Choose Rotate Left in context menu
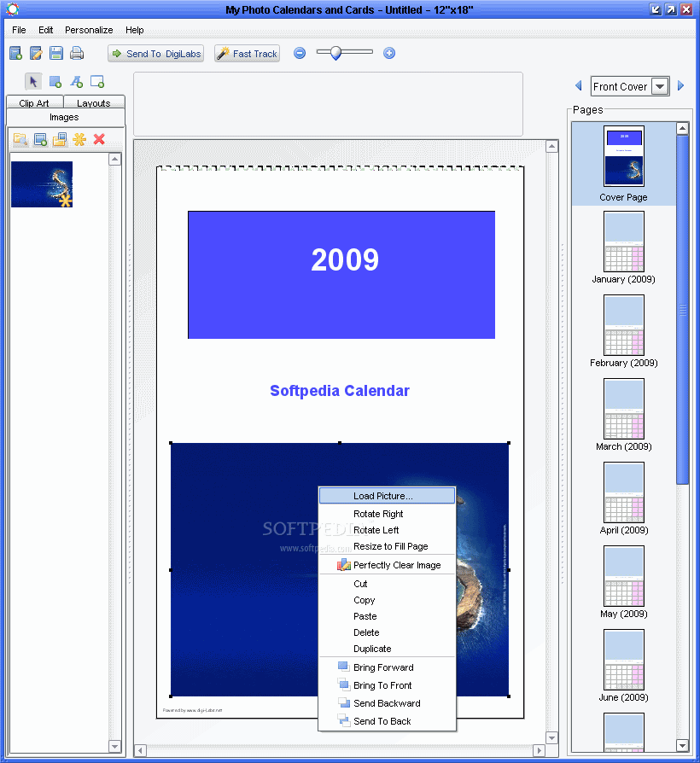Screen dimensions: 700x763 tap(387, 530)
